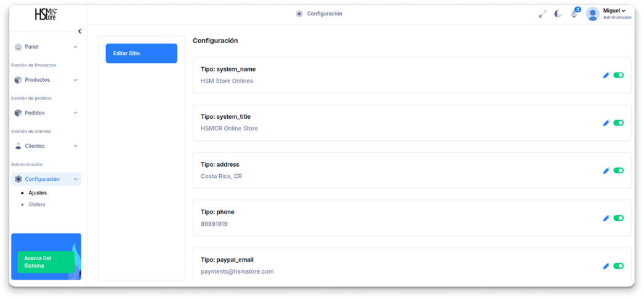Edit the phone setting via pencil icon
Image resolution: width=644 pixels, height=299 pixels.
[606, 218]
